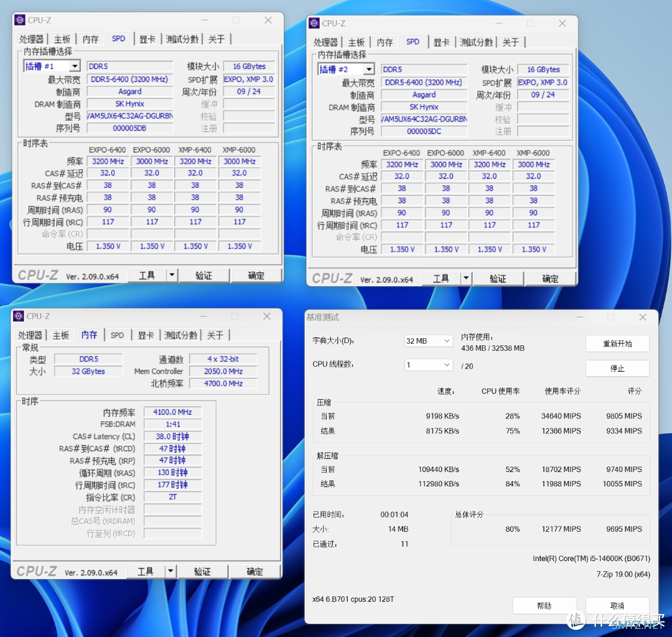This screenshot has height=637, width=672.
Task: Click 验证 button in memory CPU-Z window
Action: pos(203,571)
